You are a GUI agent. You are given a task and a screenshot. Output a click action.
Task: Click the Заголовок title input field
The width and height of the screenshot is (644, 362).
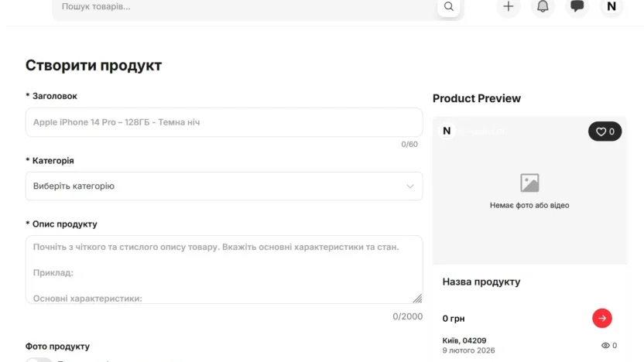(x=224, y=122)
